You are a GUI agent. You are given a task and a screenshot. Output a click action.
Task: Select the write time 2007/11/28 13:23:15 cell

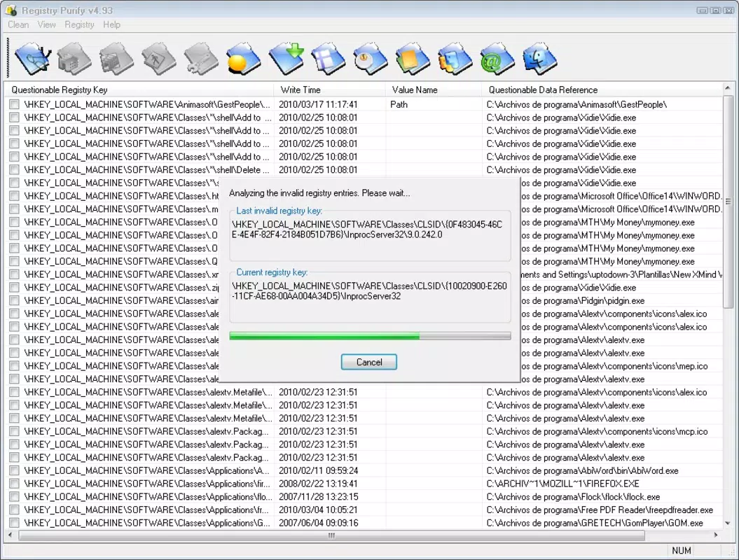318,496
